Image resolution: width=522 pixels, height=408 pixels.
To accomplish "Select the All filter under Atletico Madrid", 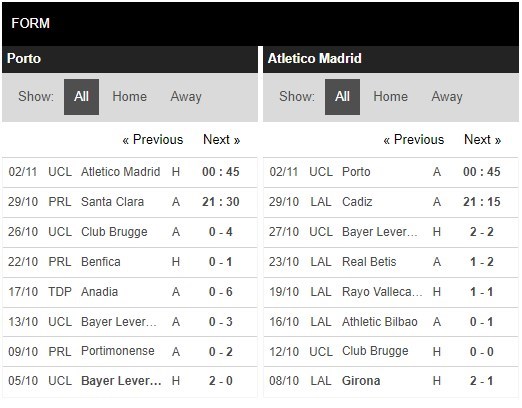I will (342, 97).
